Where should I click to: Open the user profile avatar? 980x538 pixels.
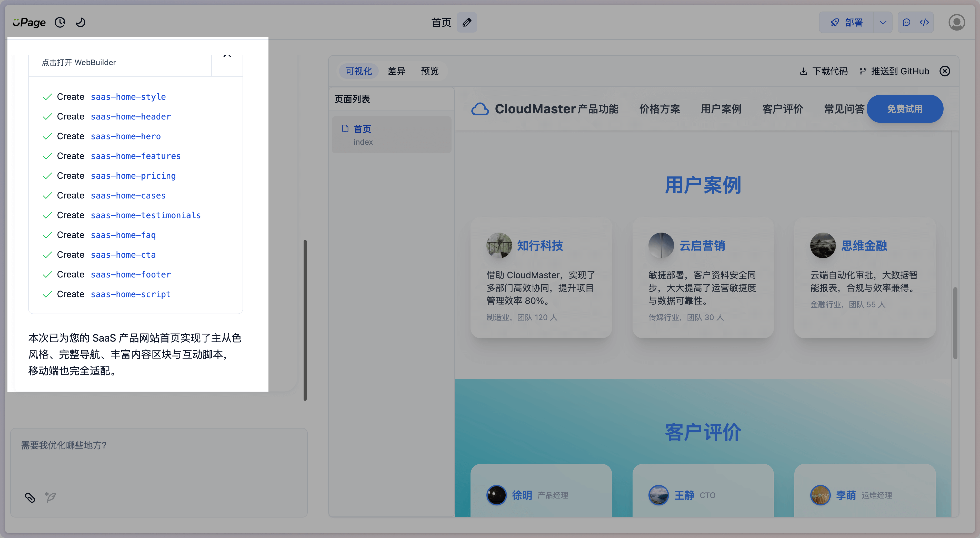pyautogui.click(x=956, y=23)
